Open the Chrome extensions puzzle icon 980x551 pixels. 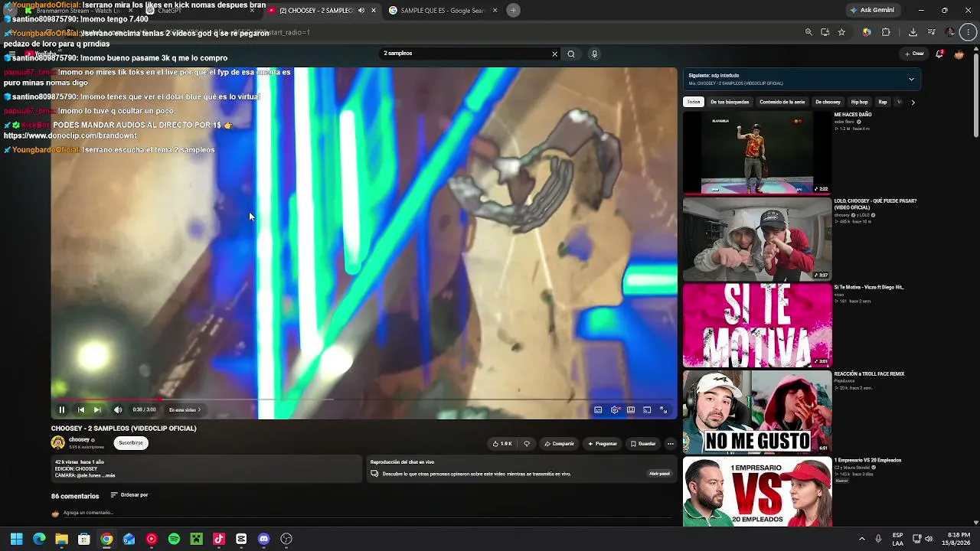coord(887,32)
